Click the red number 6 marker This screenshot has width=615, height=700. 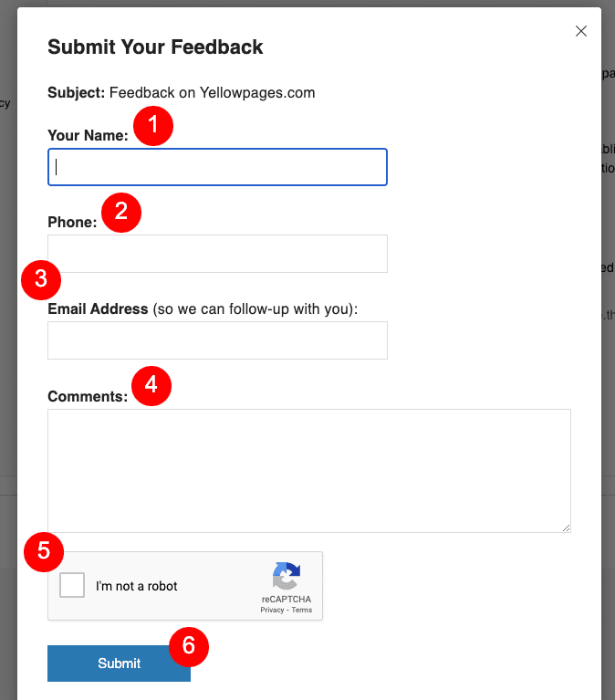click(x=189, y=647)
